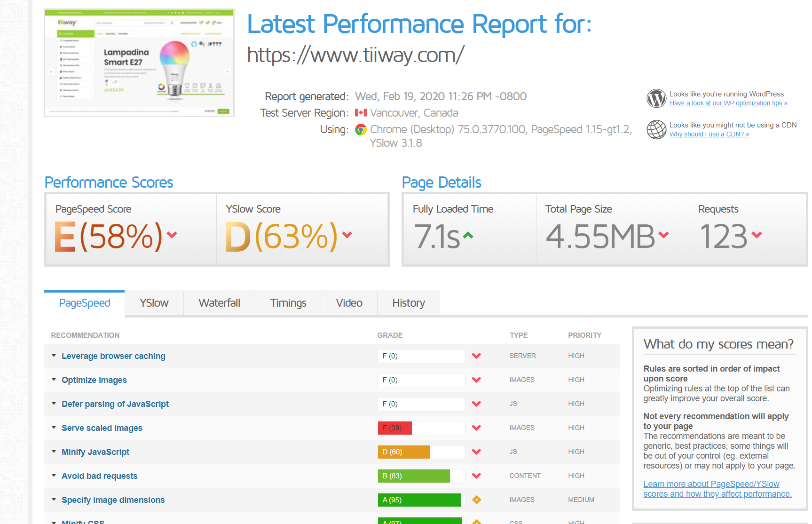Screen dimensions: 812x524
Task: Open the Specify image dimensions recommendation
Action: (x=113, y=500)
